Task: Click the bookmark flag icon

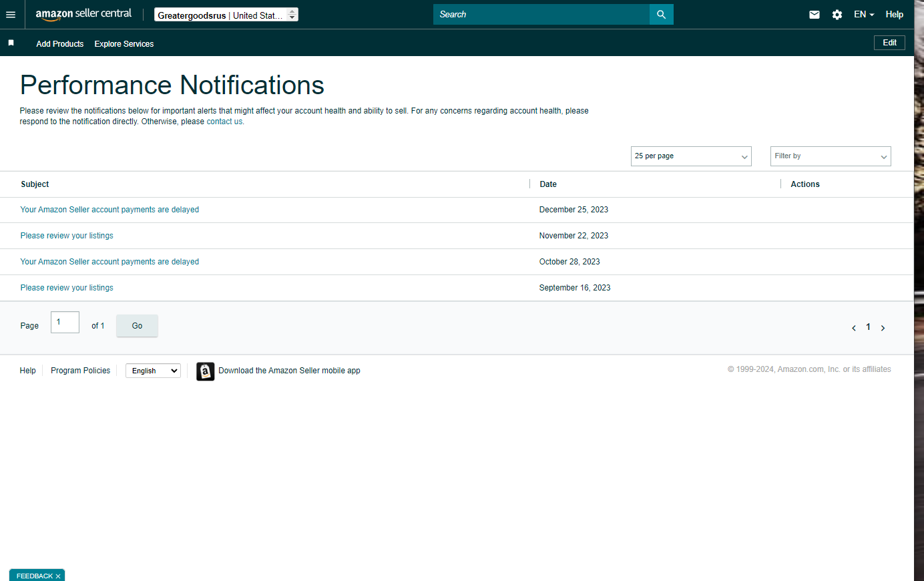Action: pos(11,43)
